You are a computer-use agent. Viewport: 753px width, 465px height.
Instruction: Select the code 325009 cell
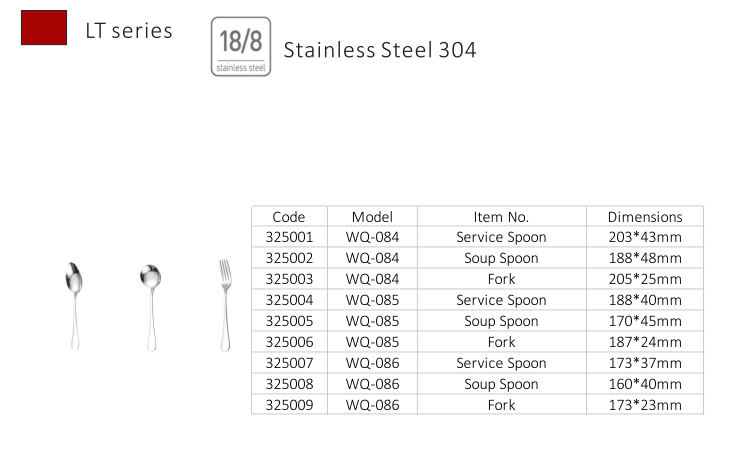click(x=289, y=405)
